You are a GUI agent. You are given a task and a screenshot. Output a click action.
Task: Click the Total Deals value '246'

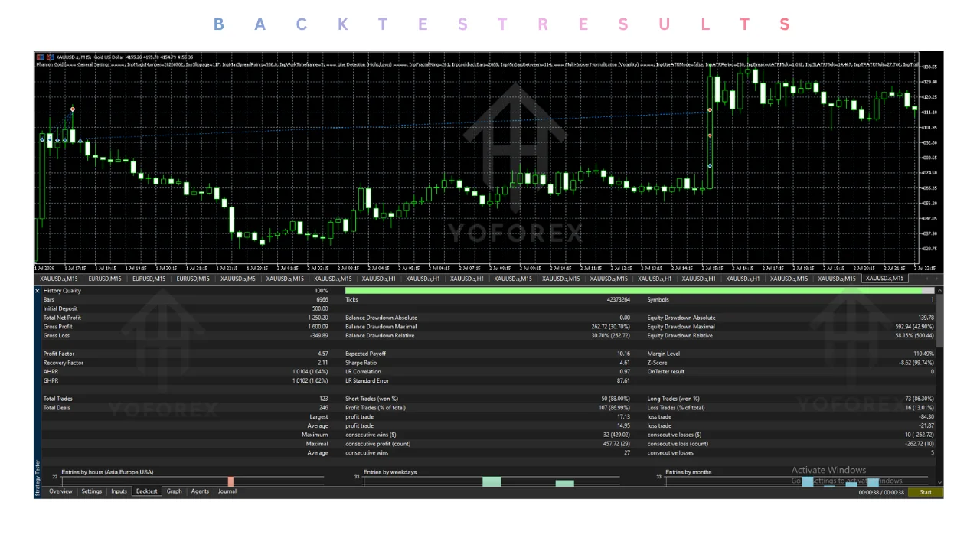click(x=324, y=408)
